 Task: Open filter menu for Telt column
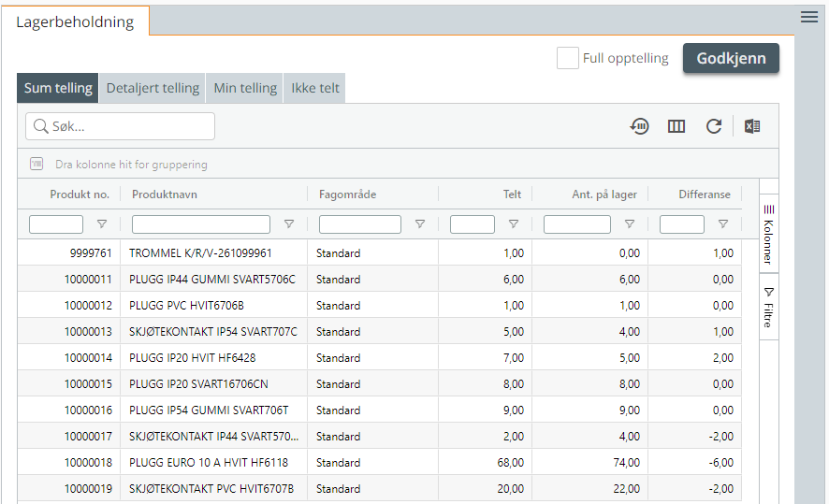514,224
